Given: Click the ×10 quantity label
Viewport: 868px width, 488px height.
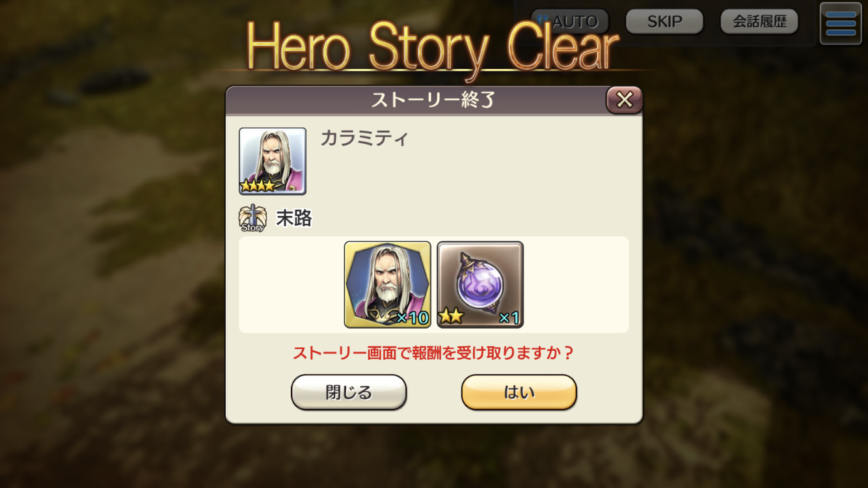Looking at the screenshot, I should coord(412,318).
